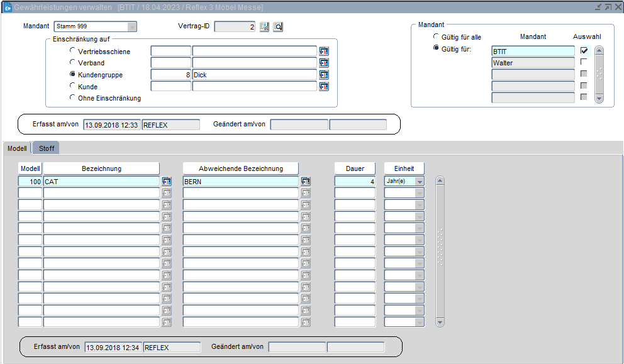This screenshot has width=624, height=364.
Task: Enable the Auswahl checkbox for Walter
Action: tap(584, 62)
